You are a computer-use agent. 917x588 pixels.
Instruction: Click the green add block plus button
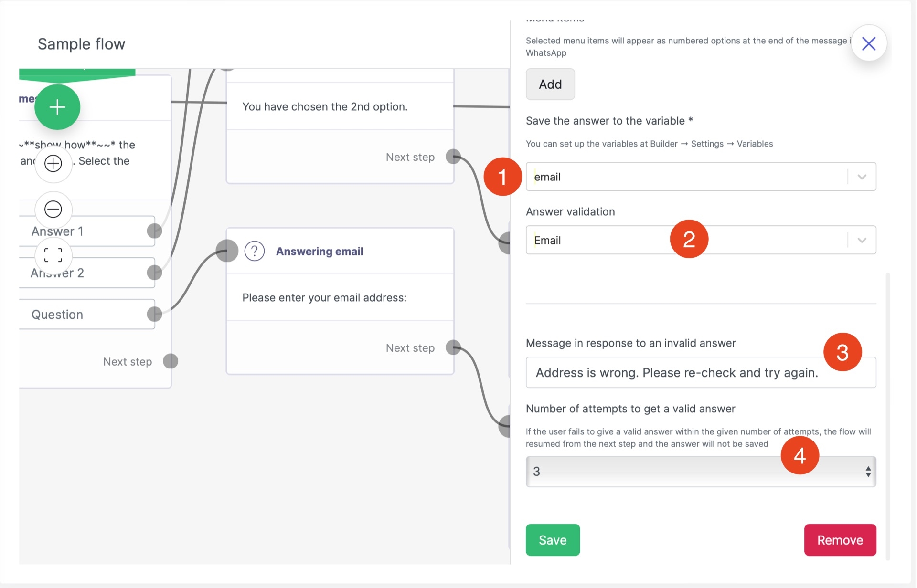tap(57, 107)
